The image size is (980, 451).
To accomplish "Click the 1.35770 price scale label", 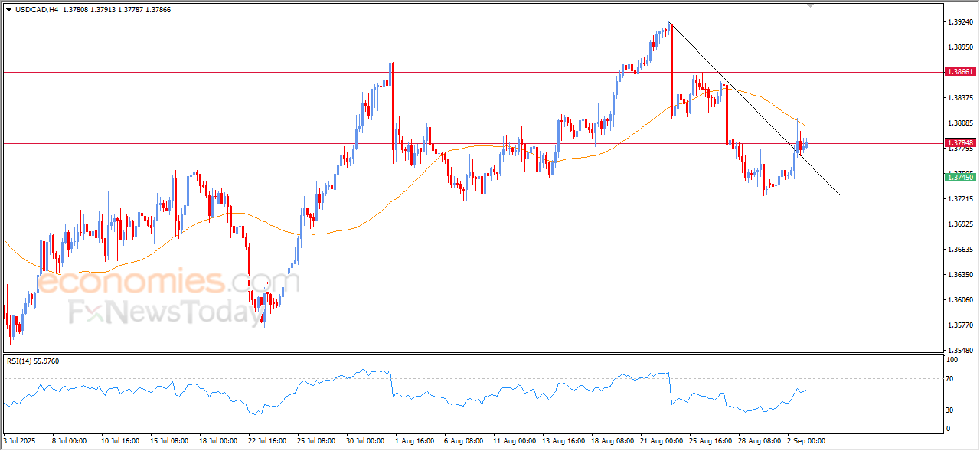I will coord(960,325).
